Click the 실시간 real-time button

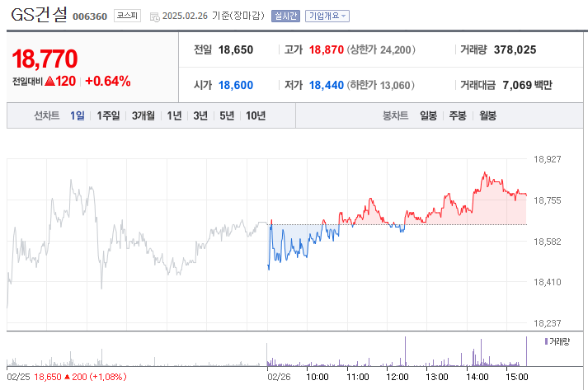tap(285, 16)
